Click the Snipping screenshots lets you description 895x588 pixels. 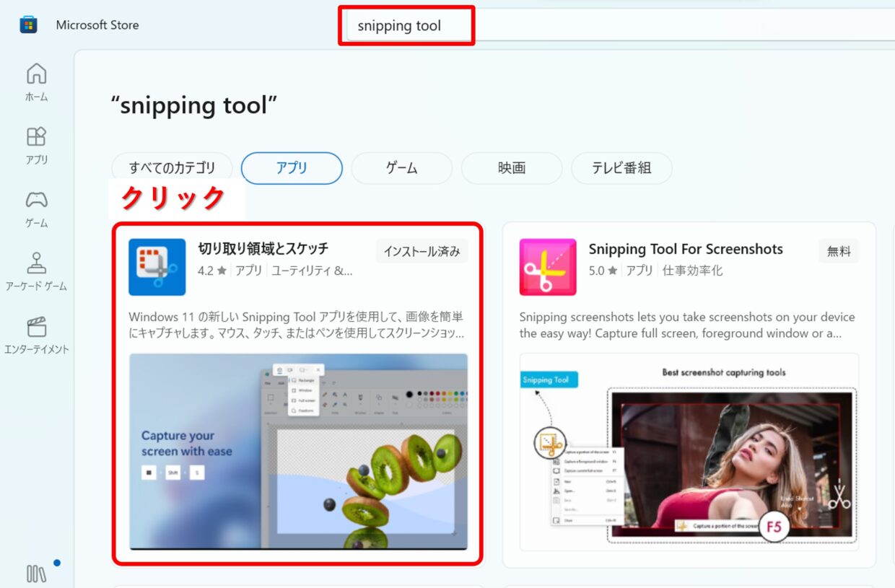[687, 325]
